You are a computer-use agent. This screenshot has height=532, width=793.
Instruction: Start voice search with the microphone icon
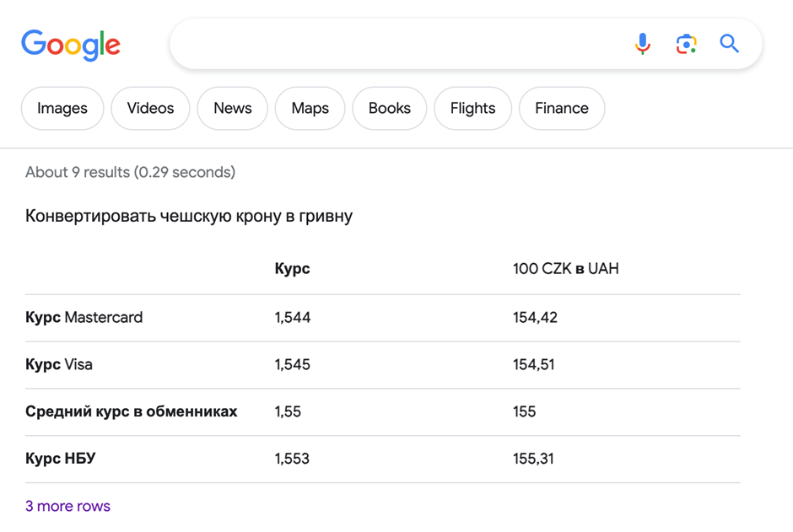(x=642, y=44)
